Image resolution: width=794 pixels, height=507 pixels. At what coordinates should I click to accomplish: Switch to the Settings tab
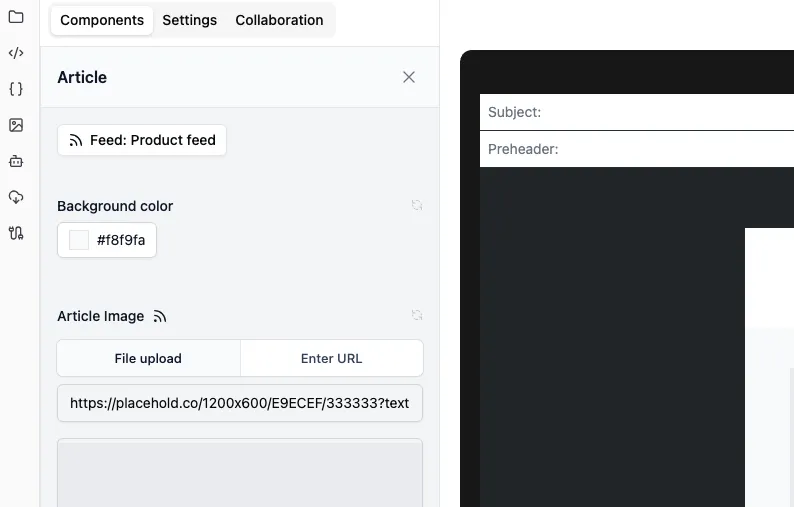click(x=189, y=20)
